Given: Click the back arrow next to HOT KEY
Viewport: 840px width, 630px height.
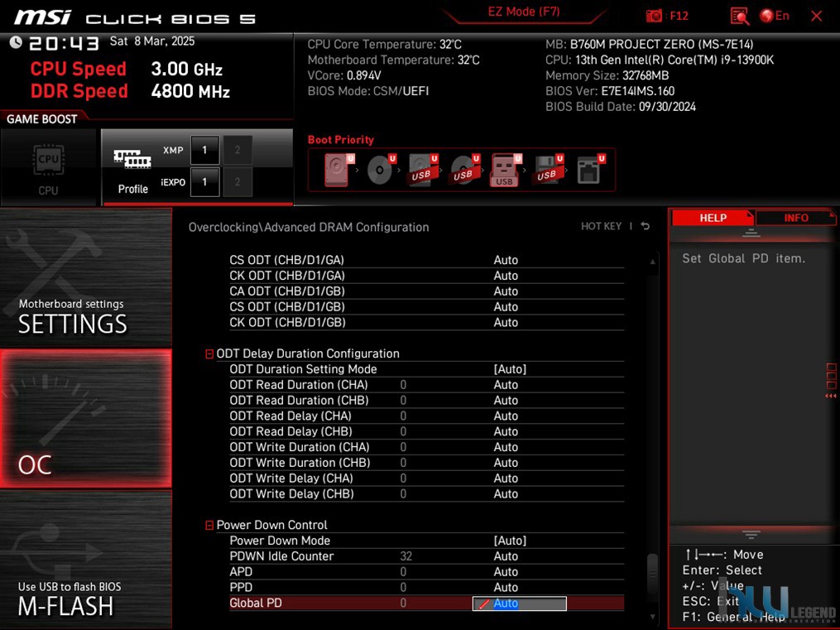Looking at the screenshot, I should point(646,226).
